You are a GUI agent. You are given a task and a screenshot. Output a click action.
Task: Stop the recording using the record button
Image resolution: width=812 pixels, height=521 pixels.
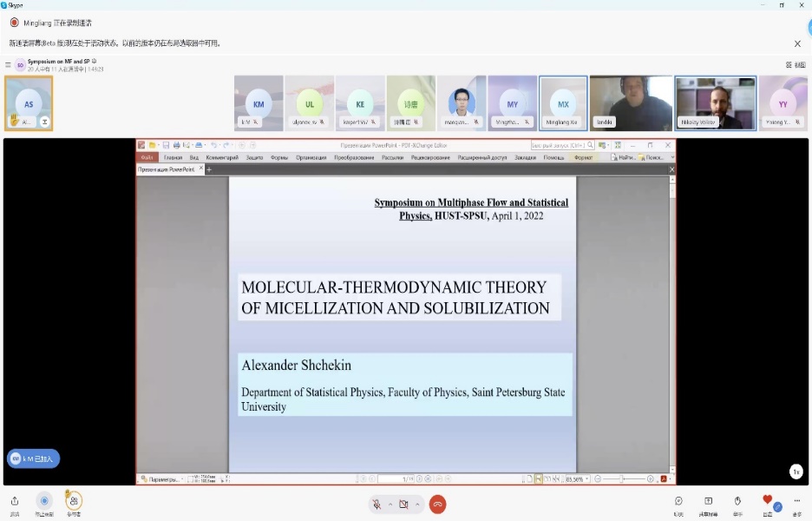(44, 501)
